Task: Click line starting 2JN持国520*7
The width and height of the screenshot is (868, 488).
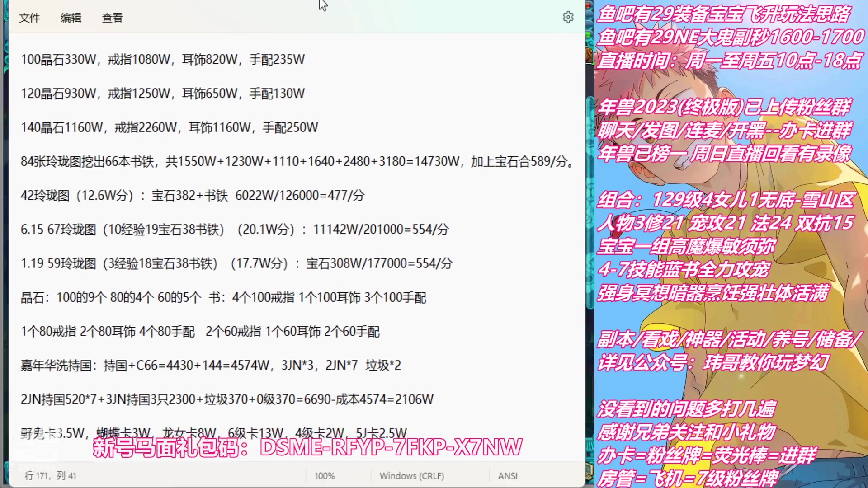Action: [227, 399]
